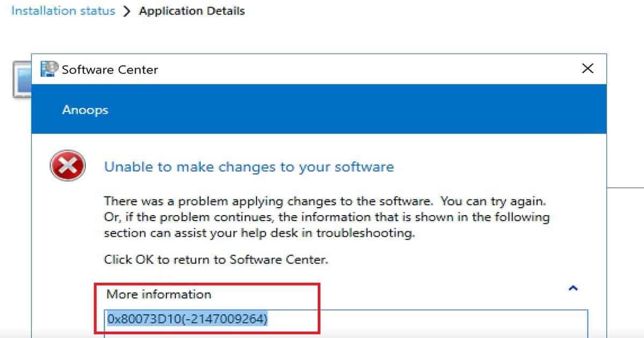
Task: Click the breadcrumb chevron separator arrow
Action: pos(127,11)
